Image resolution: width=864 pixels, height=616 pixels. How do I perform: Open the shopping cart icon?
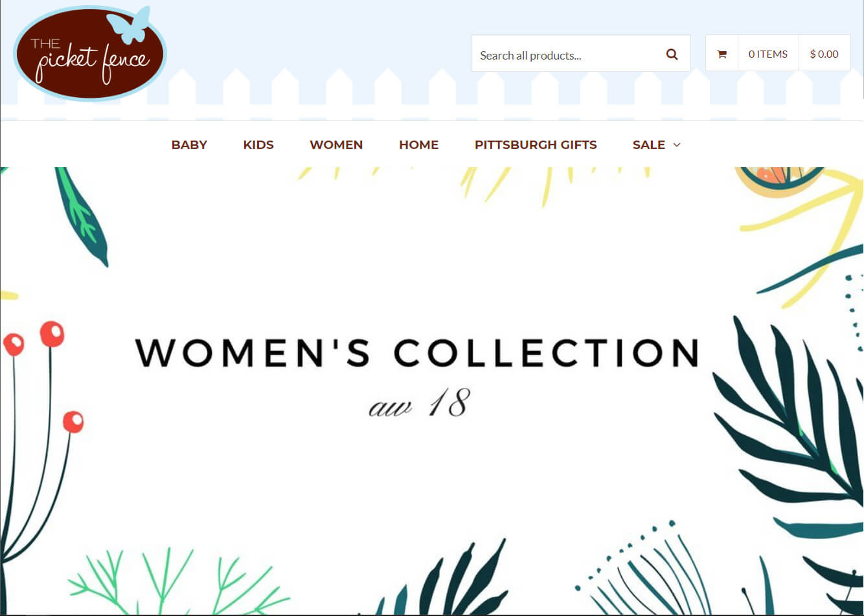722,54
